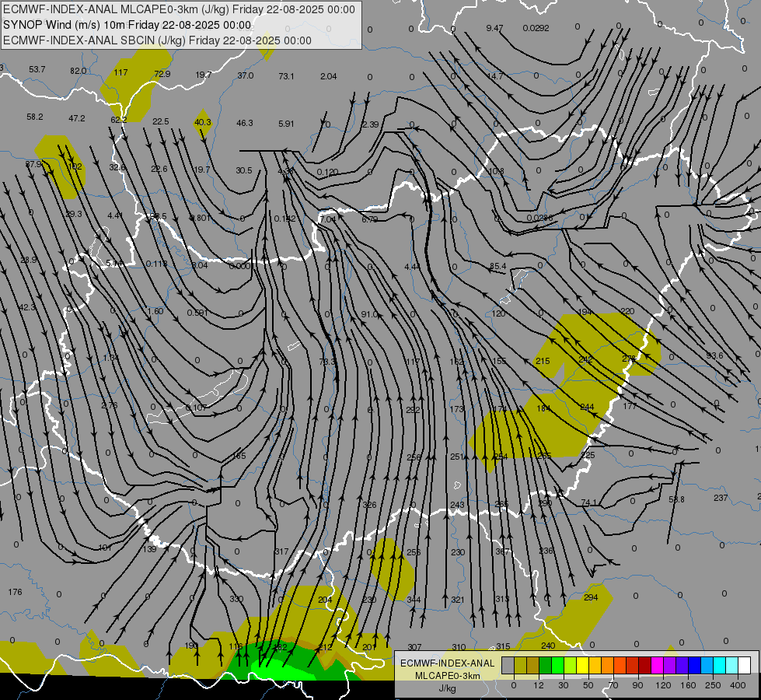Click the grid value 74.1
This screenshot has height=700, width=761.
(588, 502)
